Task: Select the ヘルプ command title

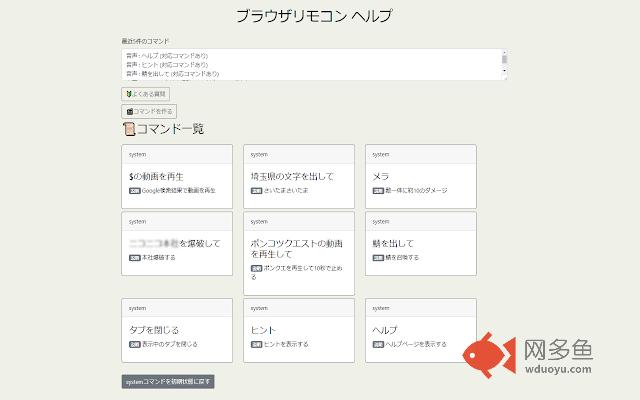Action: [384, 330]
